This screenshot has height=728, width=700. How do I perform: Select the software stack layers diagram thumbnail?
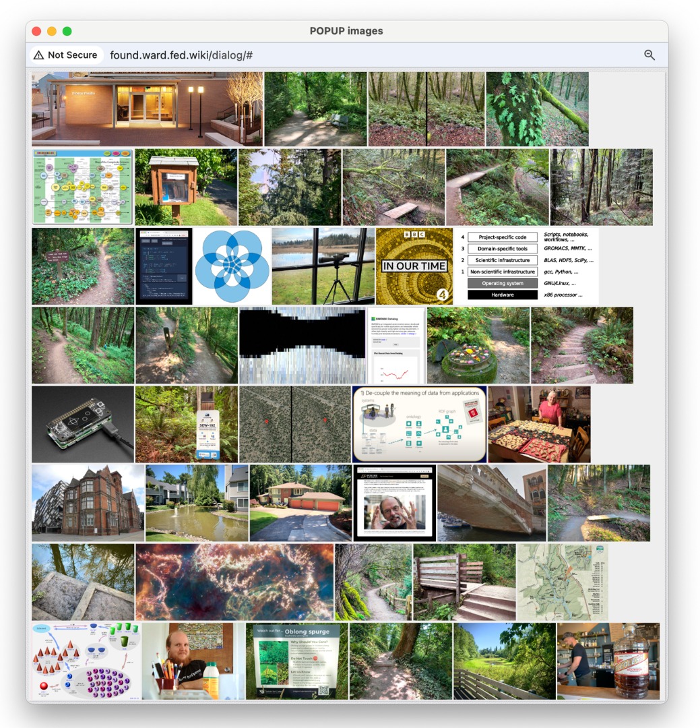pos(526,266)
